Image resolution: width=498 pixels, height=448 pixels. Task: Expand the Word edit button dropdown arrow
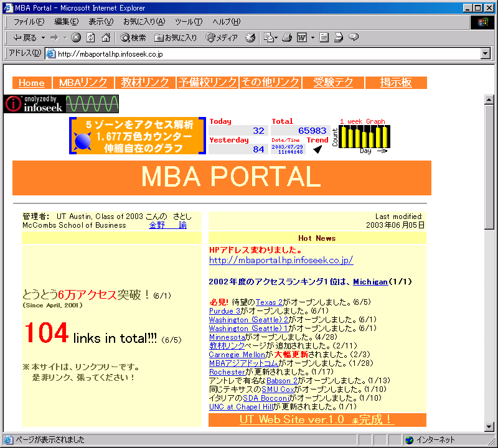[312, 38]
